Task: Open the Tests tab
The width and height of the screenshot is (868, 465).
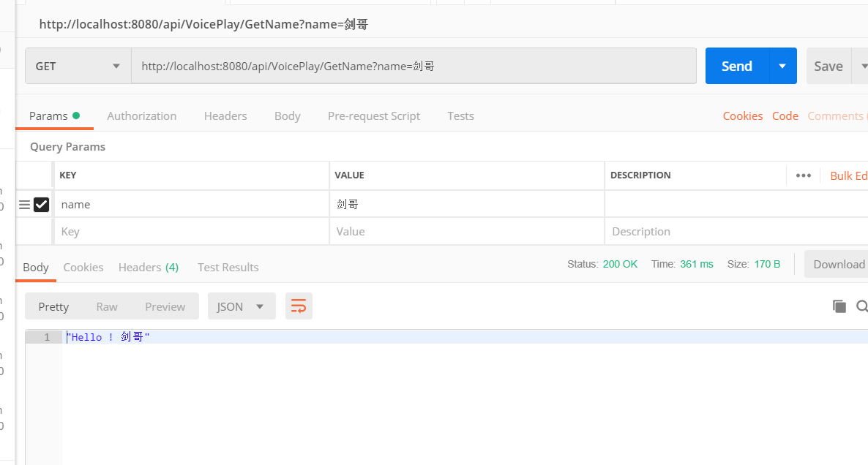Action: [x=460, y=116]
